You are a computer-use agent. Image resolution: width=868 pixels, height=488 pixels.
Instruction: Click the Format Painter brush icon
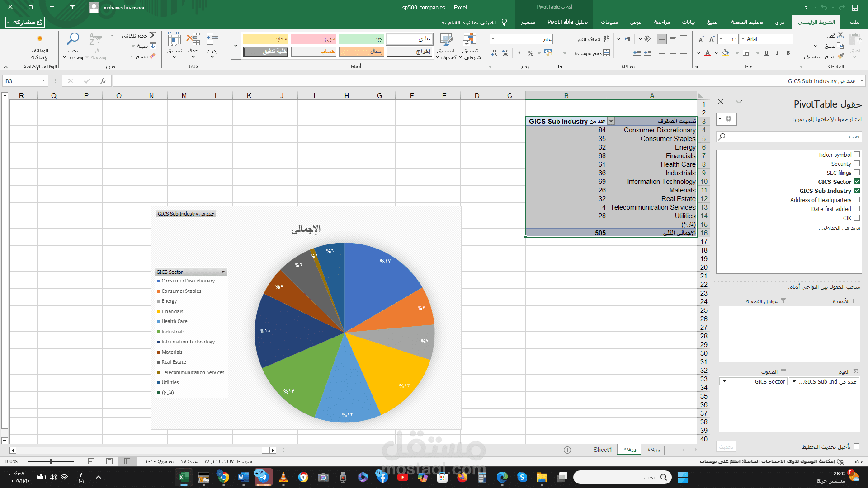[840, 56]
